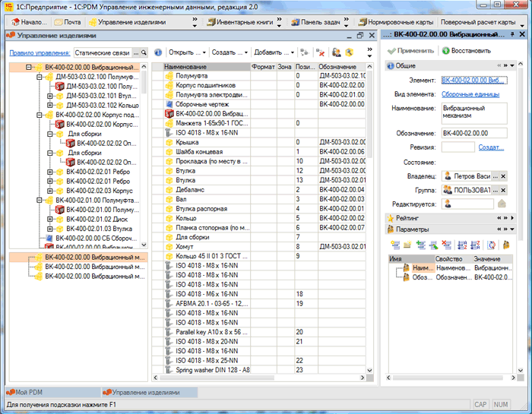532x414 pixels.
Task: Collapse ВК-400-02.02.00 Корпус под tree node
Action: click(40, 115)
